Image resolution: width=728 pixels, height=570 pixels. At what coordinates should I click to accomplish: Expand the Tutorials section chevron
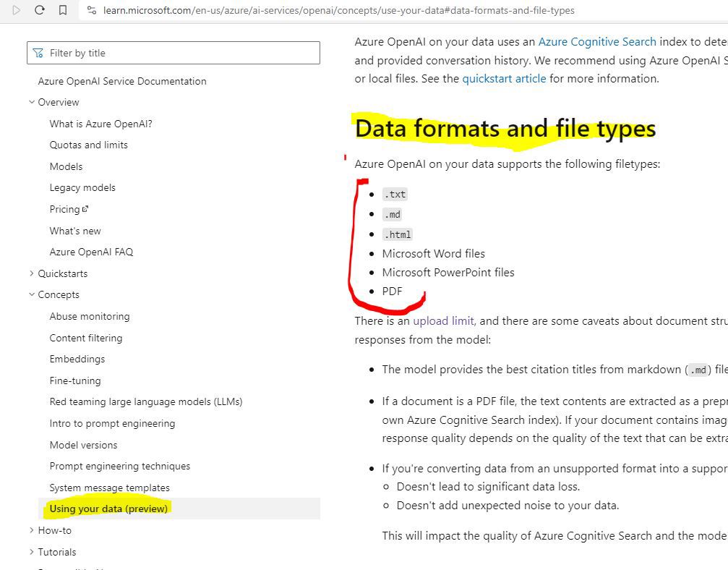tap(32, 551)
